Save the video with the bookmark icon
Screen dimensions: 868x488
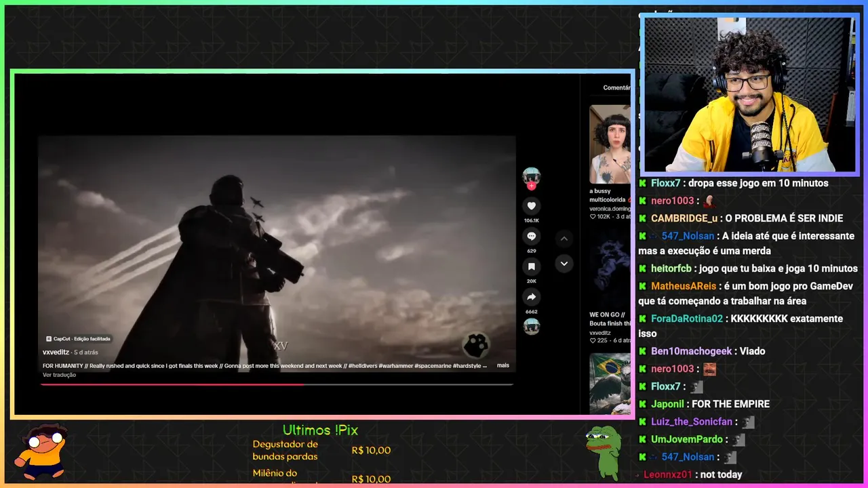(532, 266)
